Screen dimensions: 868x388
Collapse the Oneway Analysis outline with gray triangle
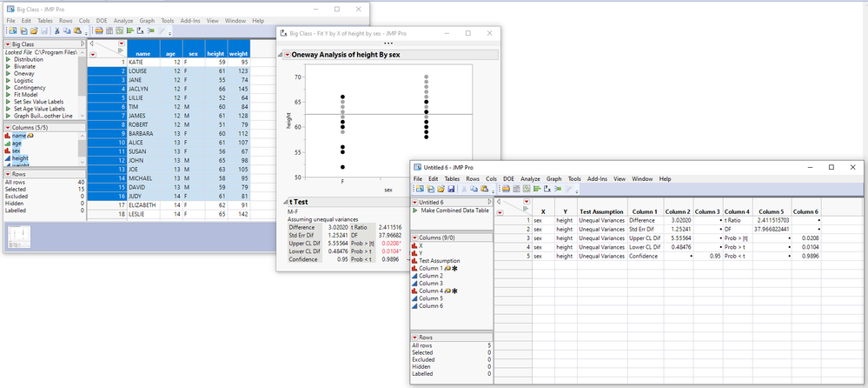pyautogui.click(x=279, y=54)
